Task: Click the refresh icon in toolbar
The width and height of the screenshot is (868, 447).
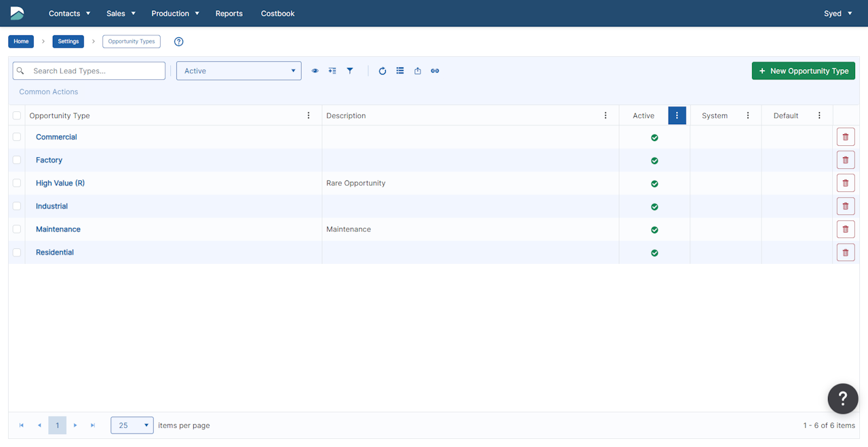Action: click(382, 71)
